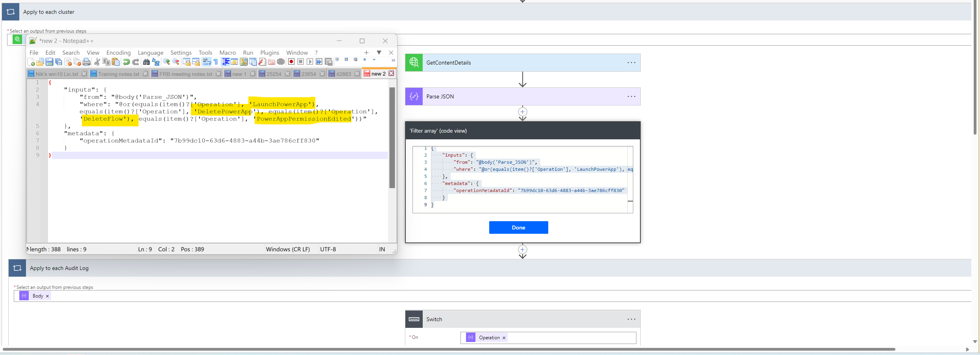This screenshot has height=355, width=980.
Task: Open the Encoding menu in Notepad++
Action: coord(118,53)
